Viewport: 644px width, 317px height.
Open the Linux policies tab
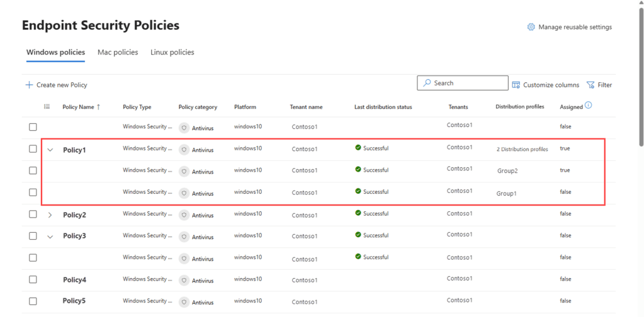pyautogui.click(x=172, y=52)
